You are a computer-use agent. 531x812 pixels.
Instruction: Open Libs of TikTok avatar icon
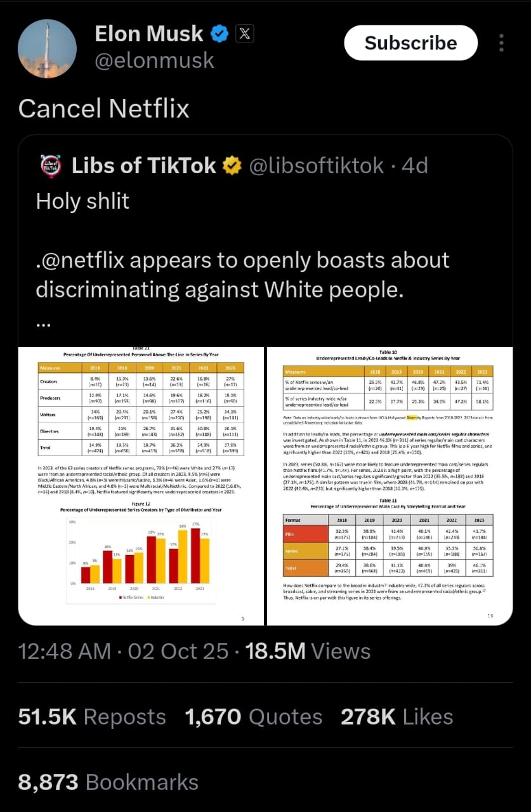point(50,166)
